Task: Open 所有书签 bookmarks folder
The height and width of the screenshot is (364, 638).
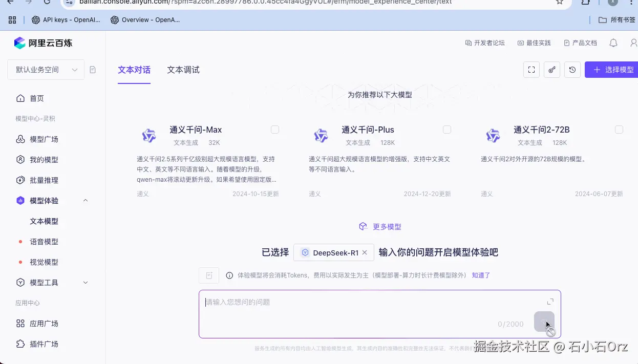Action: coord(617,20)
